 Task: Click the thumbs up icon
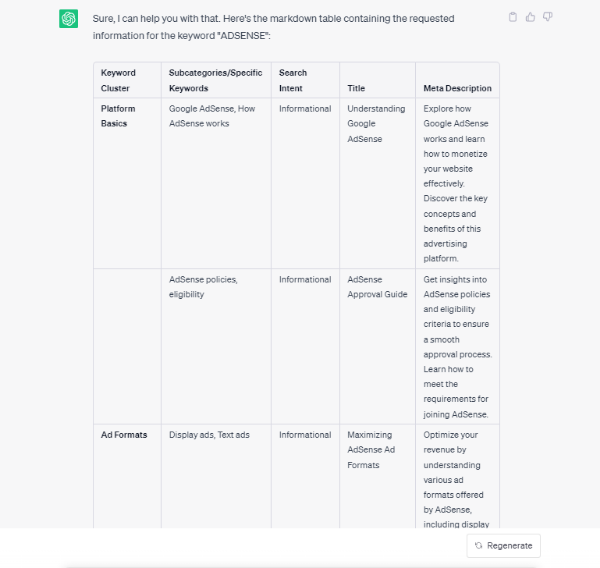[530, 17]
